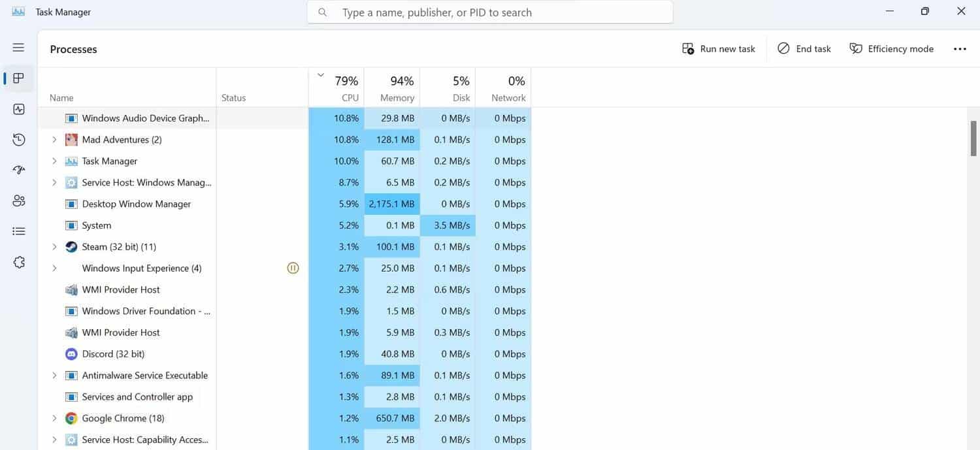
Task: Open the more options ellipsis menu
Action: [x=959, y=48]
